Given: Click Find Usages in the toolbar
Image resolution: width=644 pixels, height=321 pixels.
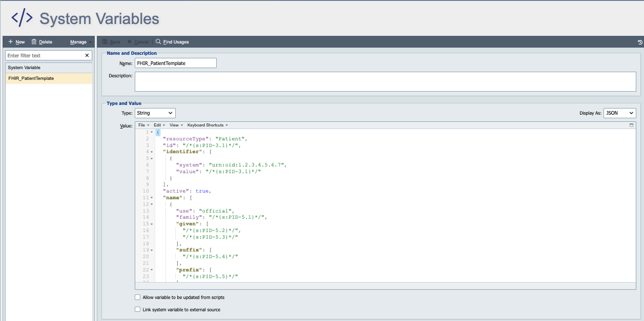Looking at the screenshot, I should pyautogui.click(x=172, y=42).
